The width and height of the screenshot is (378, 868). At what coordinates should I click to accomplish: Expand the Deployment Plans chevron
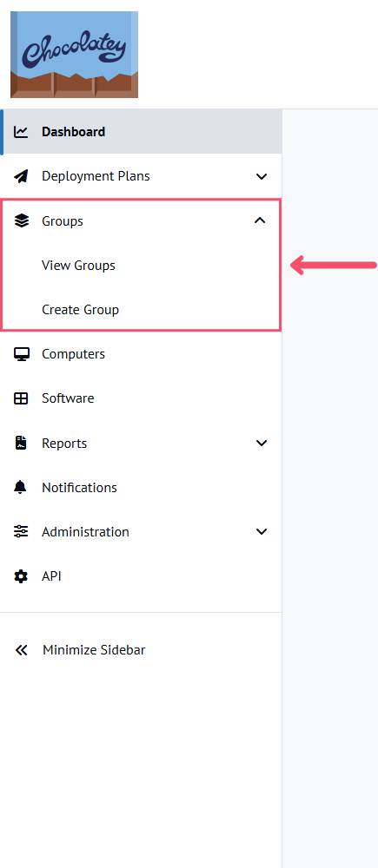point(261,176)
